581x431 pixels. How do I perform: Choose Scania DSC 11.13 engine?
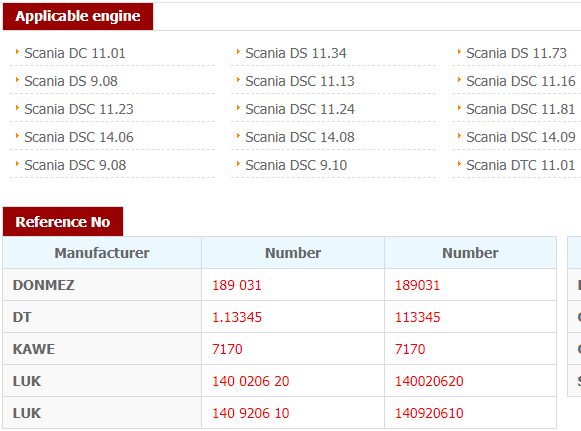pyautogui.click(x=300, y=81)
